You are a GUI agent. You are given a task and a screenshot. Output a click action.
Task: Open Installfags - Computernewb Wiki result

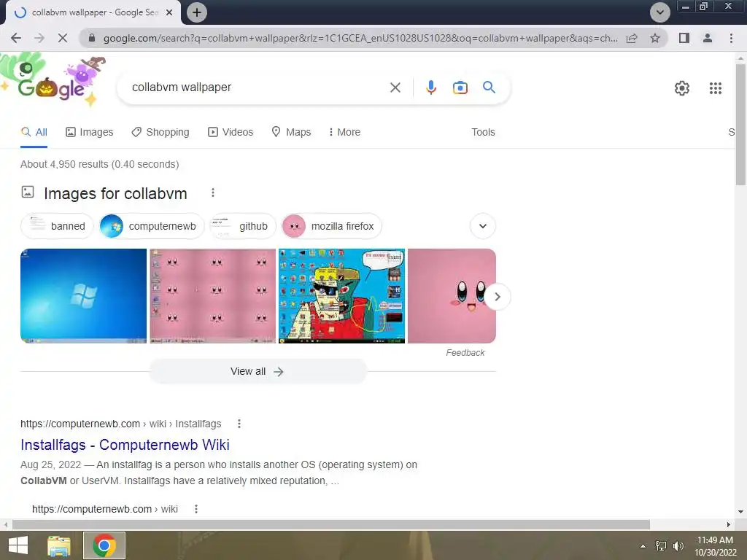coord(125,445)
